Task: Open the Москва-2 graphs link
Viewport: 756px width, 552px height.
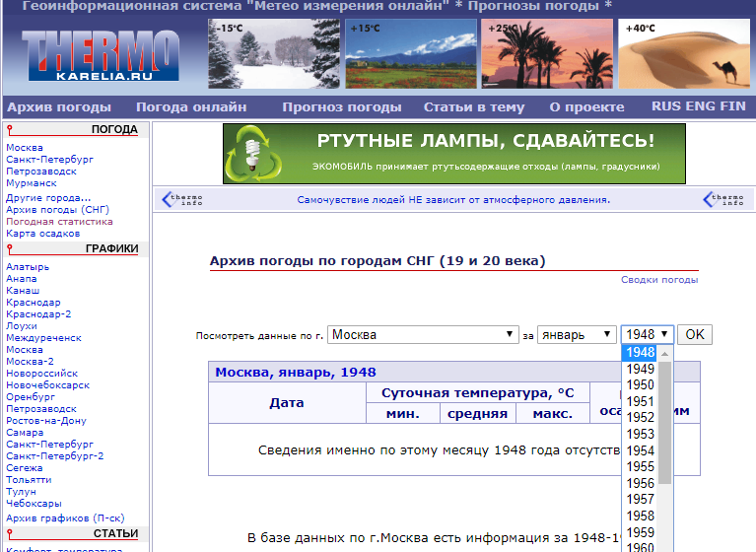Action: pyautogui.click(x=30, y=361)
